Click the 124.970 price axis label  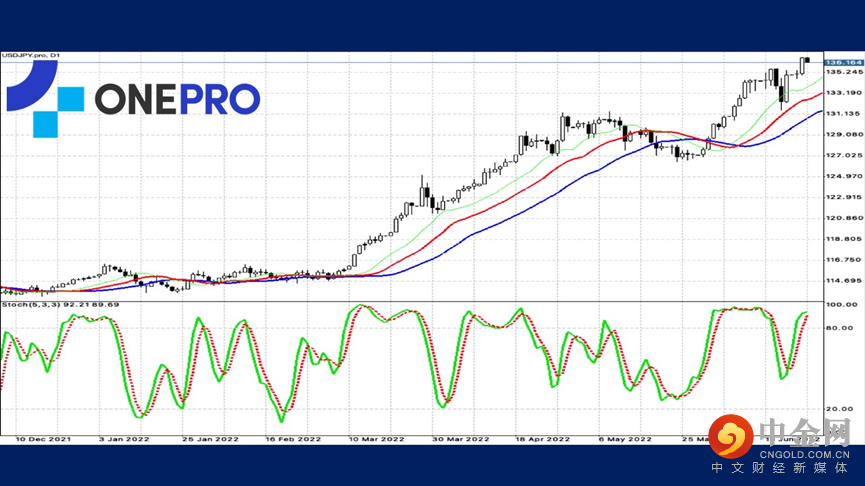click(x=844, y=177)
